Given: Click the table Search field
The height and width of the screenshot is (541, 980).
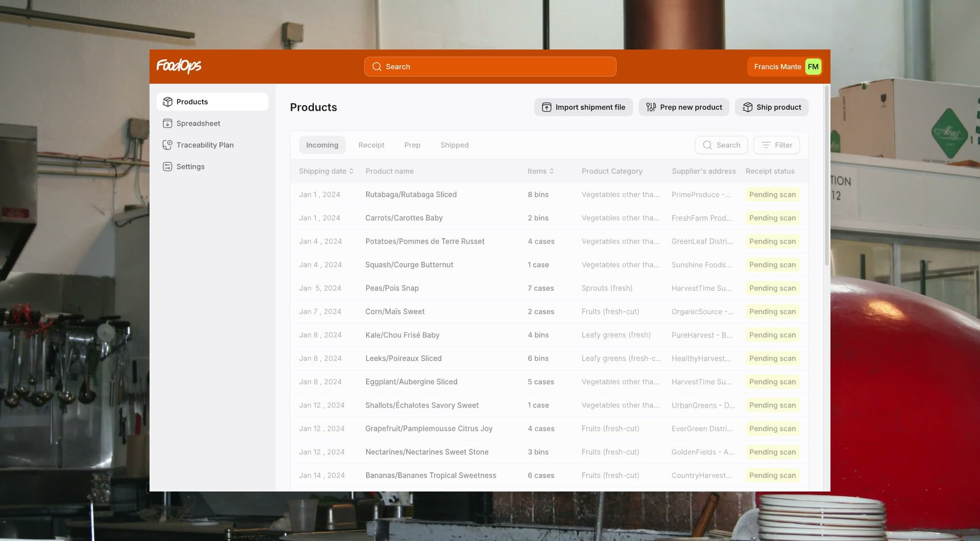Looking at the screenshot, I should (721, 145).
